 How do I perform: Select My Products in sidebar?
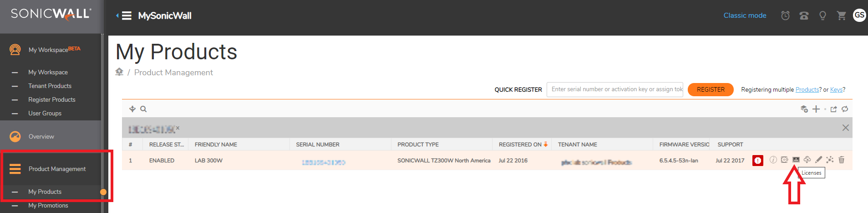[x=45, y=192]
